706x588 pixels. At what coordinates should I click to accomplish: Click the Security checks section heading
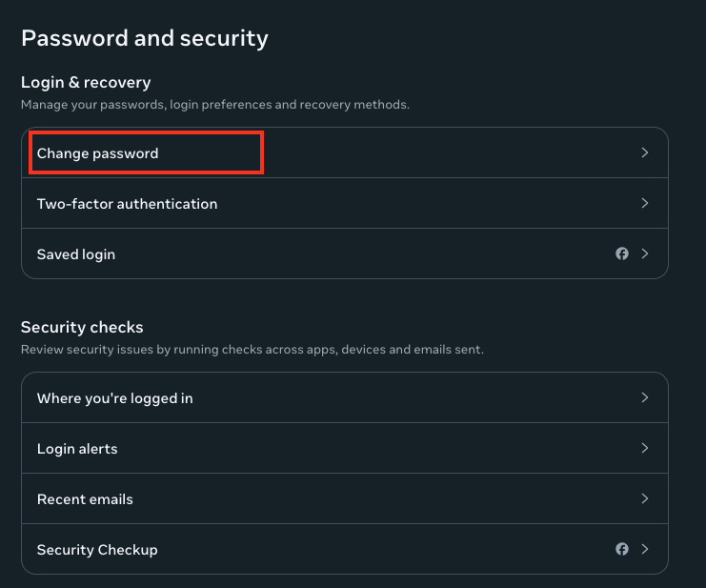[x=82, y=328]
